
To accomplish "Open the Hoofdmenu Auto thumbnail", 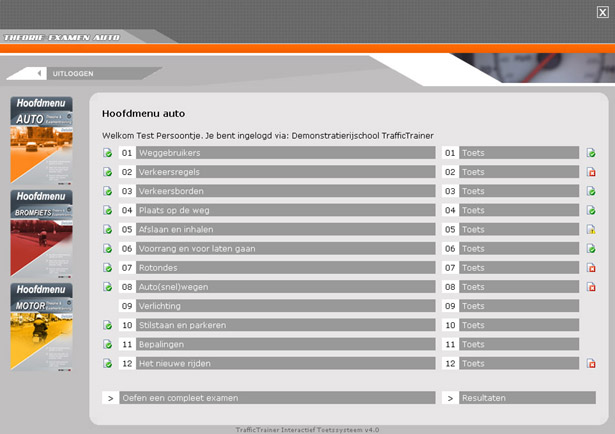I will tap(42, 140).
